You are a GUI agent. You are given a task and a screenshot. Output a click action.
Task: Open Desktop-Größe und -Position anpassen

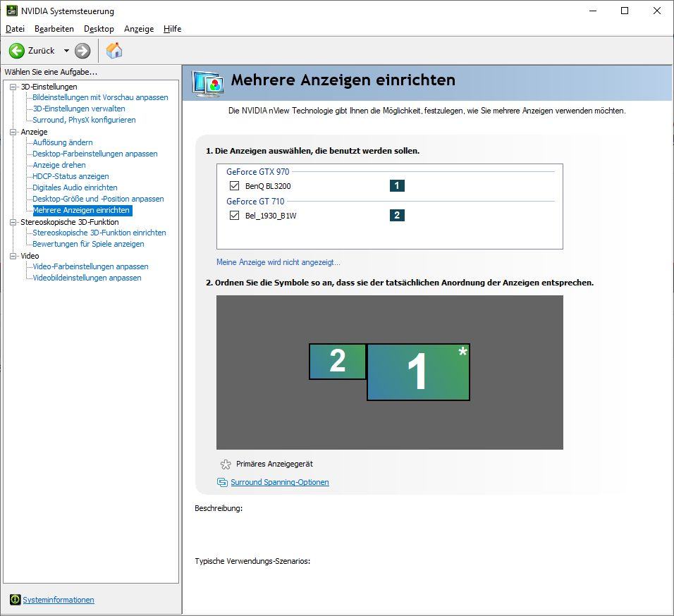tap(98, 199)
